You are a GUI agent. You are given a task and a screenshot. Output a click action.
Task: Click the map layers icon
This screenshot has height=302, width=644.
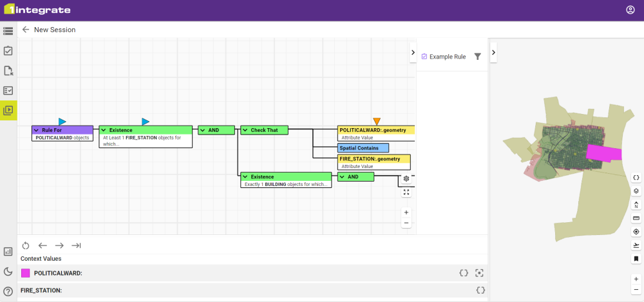click(x=636, y=191)
